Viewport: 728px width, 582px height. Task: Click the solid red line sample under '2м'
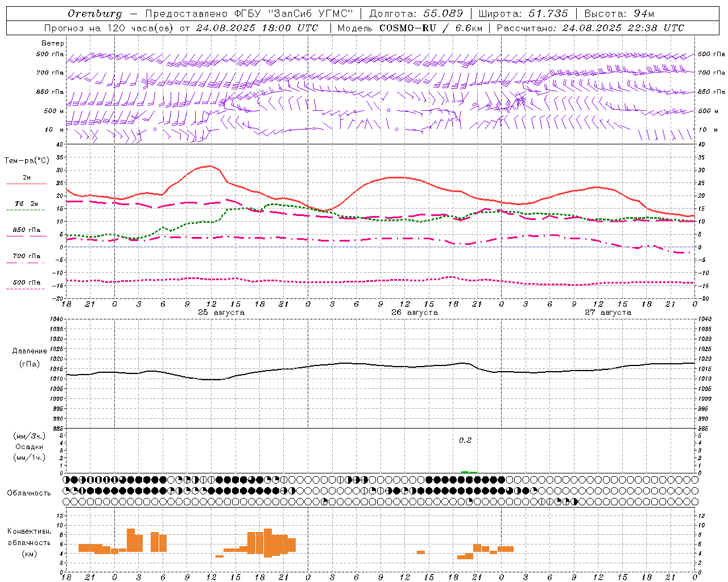[26, 184]
